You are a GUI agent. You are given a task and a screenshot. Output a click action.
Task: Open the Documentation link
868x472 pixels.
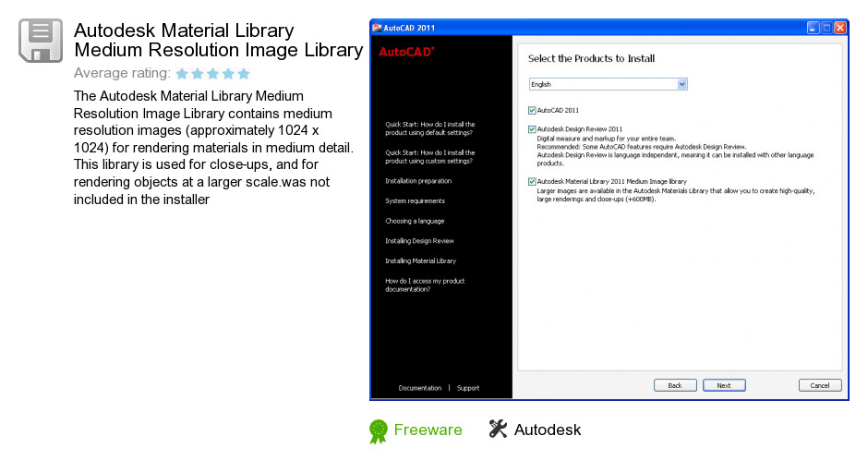click(420, 388)
